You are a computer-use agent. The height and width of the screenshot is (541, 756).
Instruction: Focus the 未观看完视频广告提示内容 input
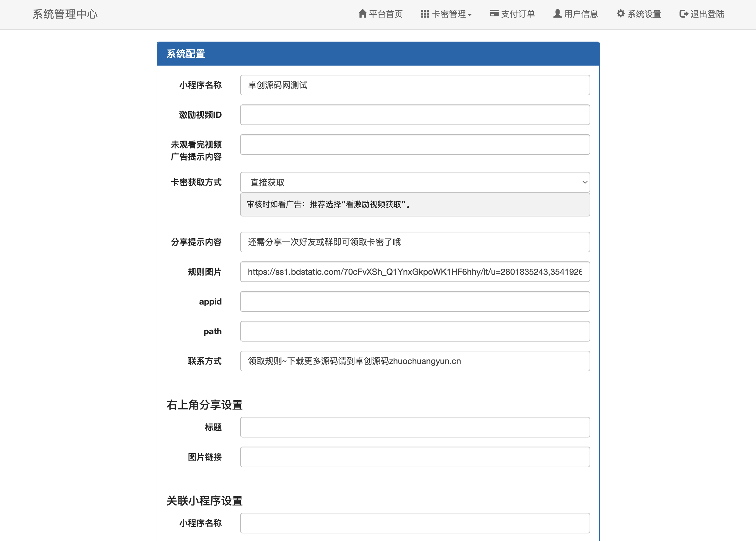point(415,145)
